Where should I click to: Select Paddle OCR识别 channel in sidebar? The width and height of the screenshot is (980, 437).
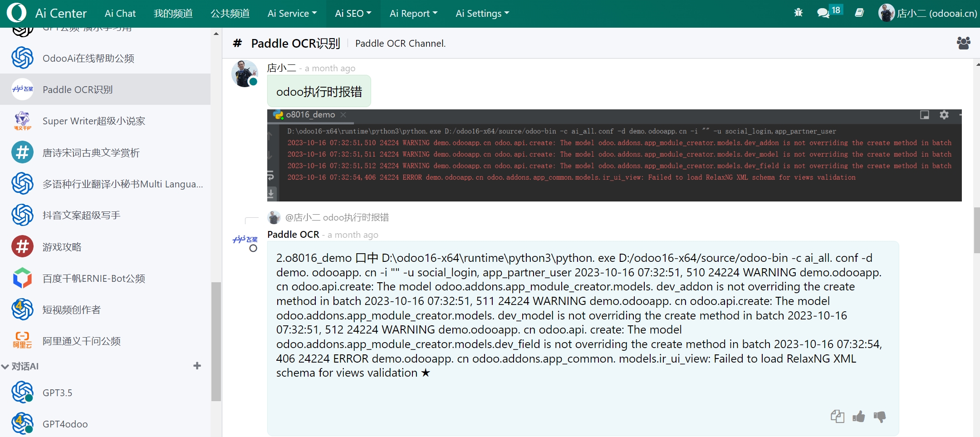point(105,89)
